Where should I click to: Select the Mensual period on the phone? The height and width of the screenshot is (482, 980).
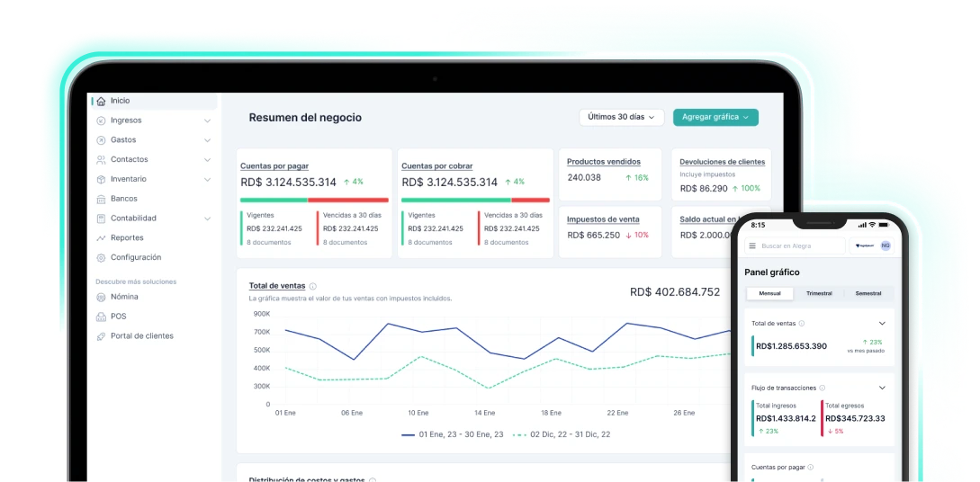tap(770, 293)
